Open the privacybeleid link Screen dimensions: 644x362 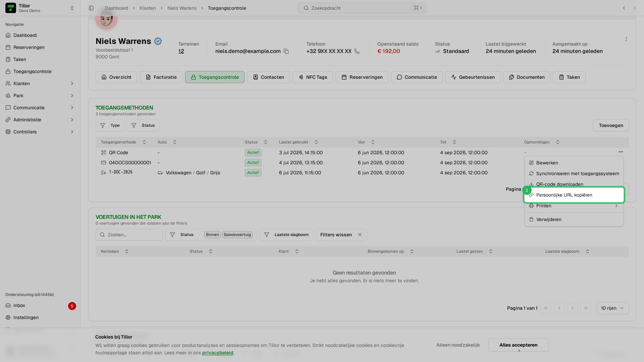coord(218,353)
